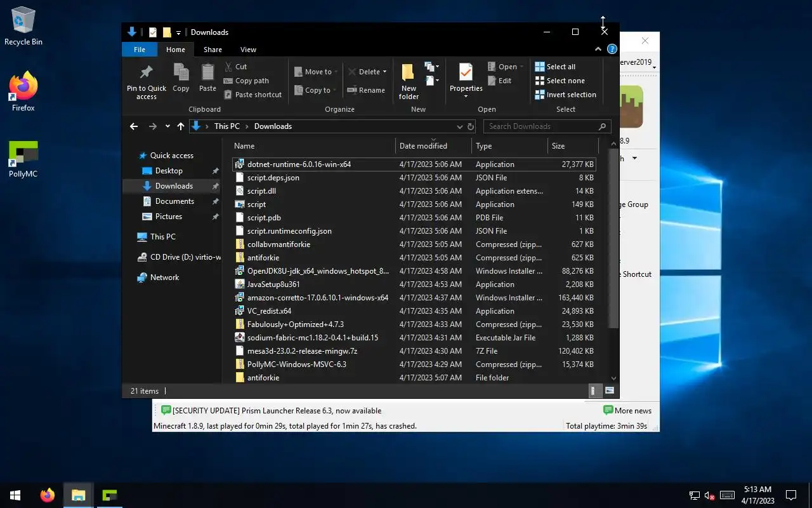The height and width of the screenshot is (508, 812).
Task: Click Rename in the Organize group
Action: [366, 90]
